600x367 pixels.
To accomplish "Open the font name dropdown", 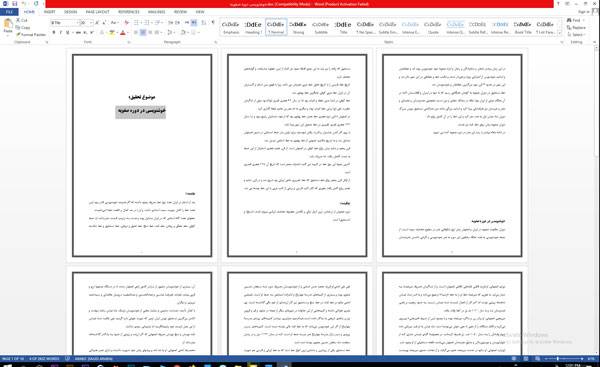I will (x=78, y=23).
